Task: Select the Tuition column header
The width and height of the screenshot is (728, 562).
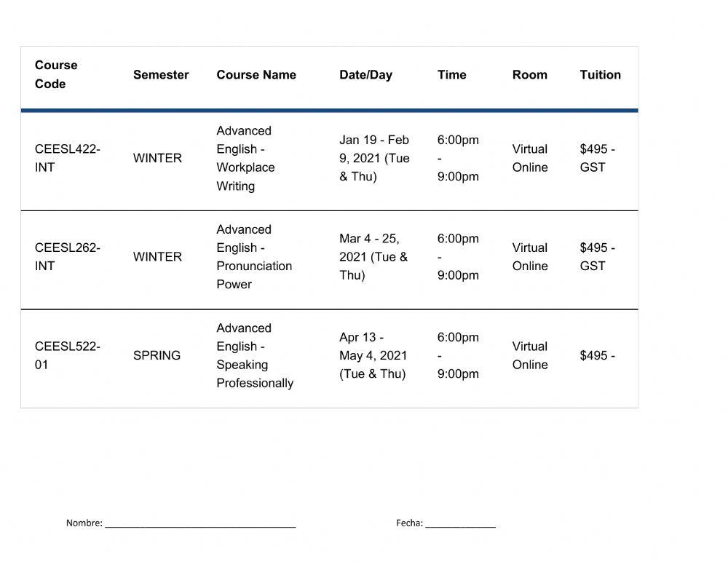Action: point(600,74)
